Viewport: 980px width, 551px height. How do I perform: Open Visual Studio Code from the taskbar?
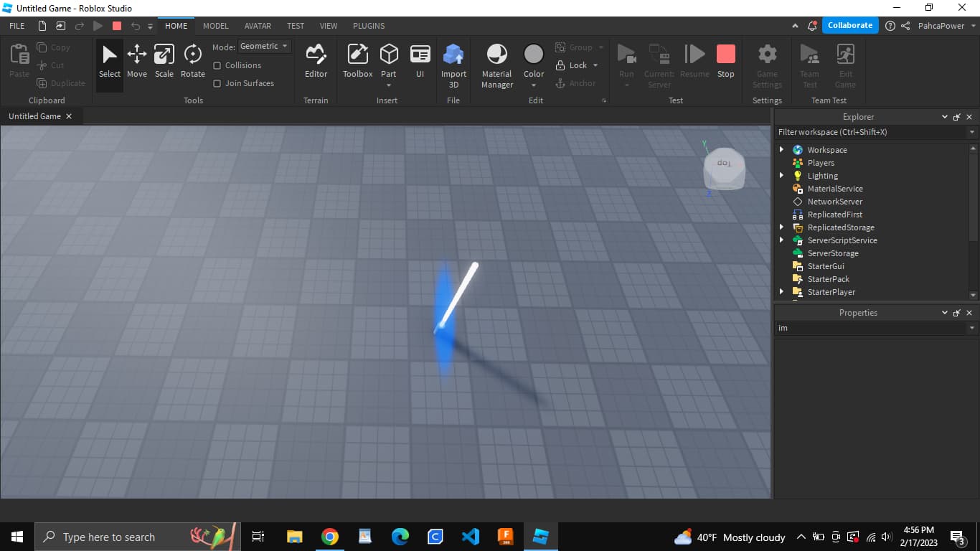(x=471, y=537)
